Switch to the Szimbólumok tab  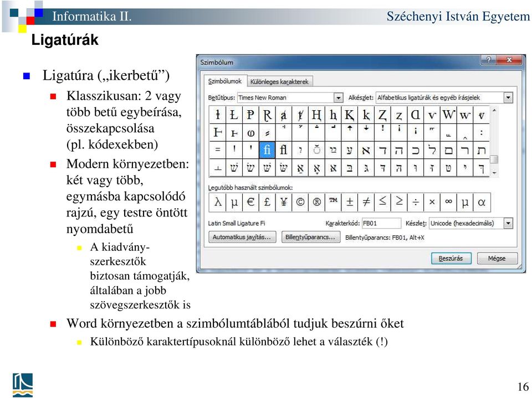(225, 81)
